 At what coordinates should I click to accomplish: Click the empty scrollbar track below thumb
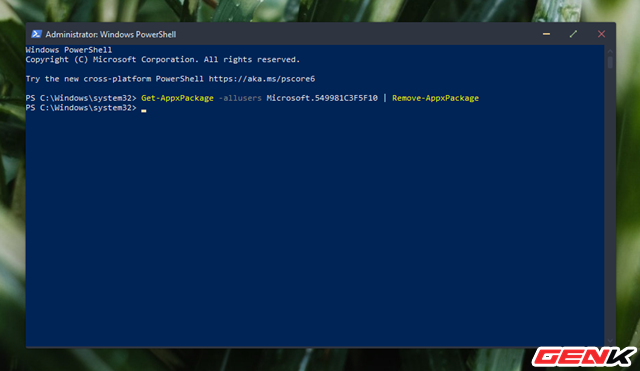pos(610,203)
